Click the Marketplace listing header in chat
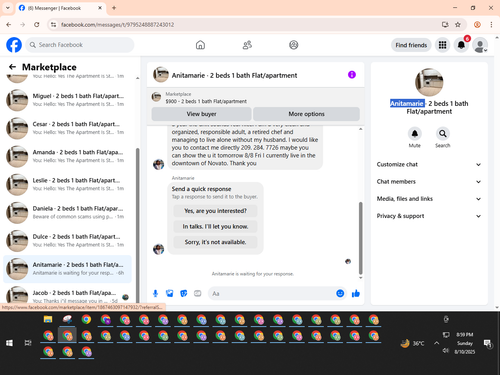Viewport: 500px width, 375px height. pyautogui.click(x=256, y=98)
